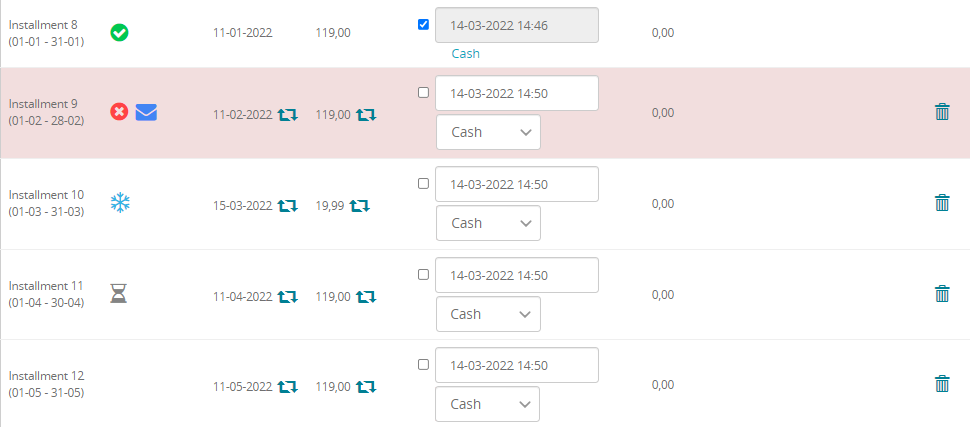Click the swap icon beside date 11-05-2022
This screenshot has height=427, width=970.
click(287, 387)
